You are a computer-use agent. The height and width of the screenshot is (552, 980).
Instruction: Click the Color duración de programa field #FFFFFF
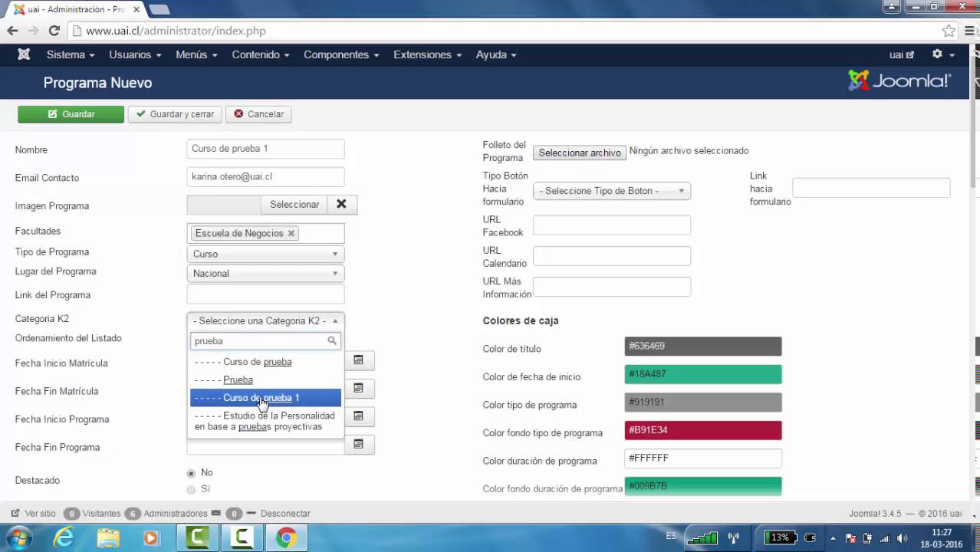pos(703,458)
